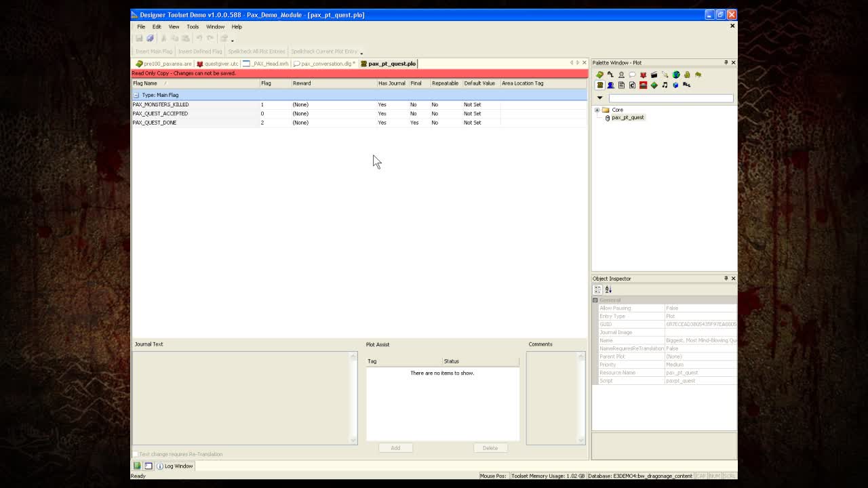The height and width of the screenshot is (488, 868).
Task: Switch to the pax_conversation.dlg tab
Action: pos(324,63)
